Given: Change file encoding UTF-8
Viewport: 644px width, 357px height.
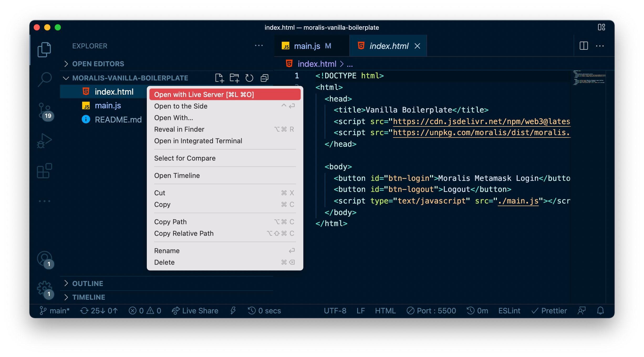Looking at the screenshot, I should pyautogui.click(x=335, y=311).
